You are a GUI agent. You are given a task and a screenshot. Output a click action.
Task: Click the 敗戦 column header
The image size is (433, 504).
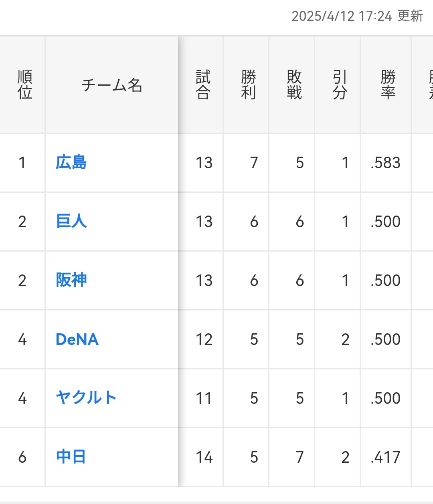tap(294, 85)
